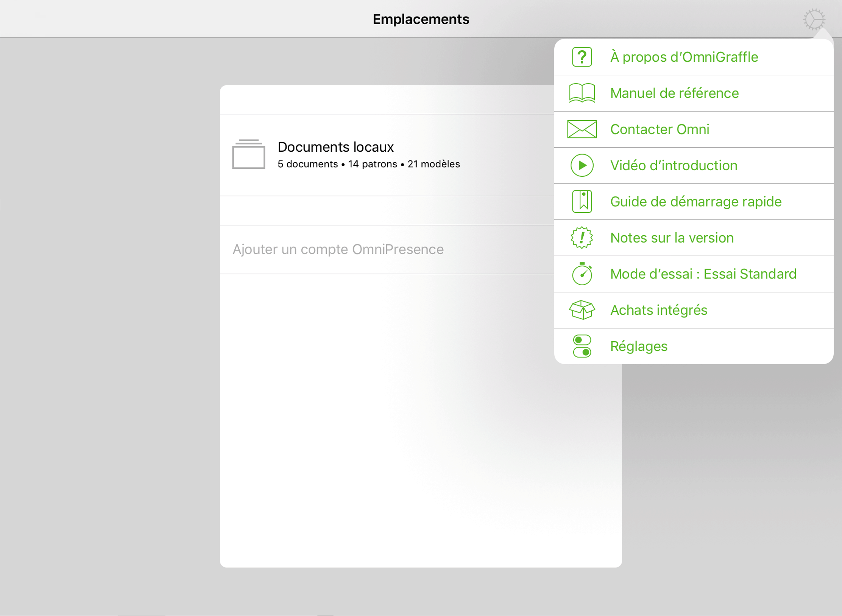Click the toggle switches Réglages icon
The image size is (842, 616).
pos(582,346)
